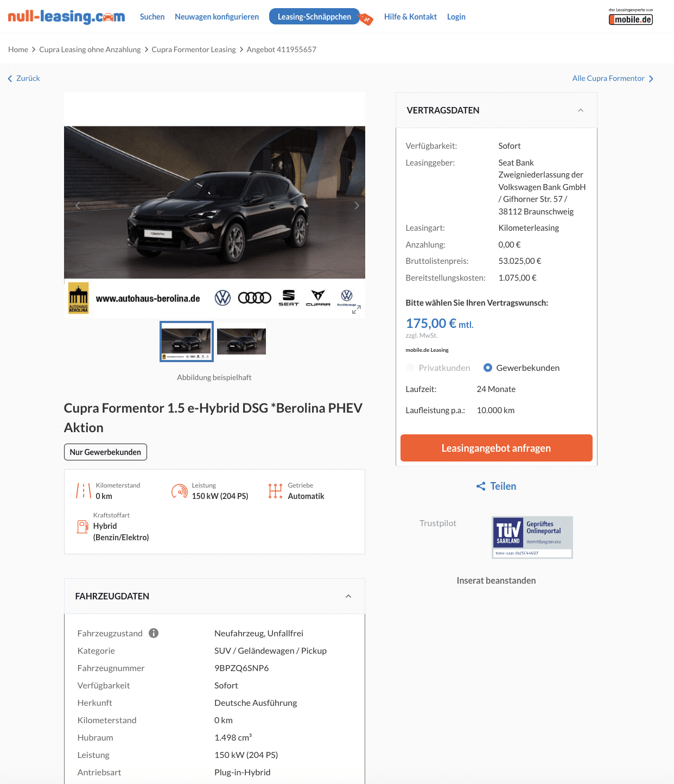Open Neuwagen konfigurieren in the navigation
Viewport: 674px width, 784px height.
[217, 17]
